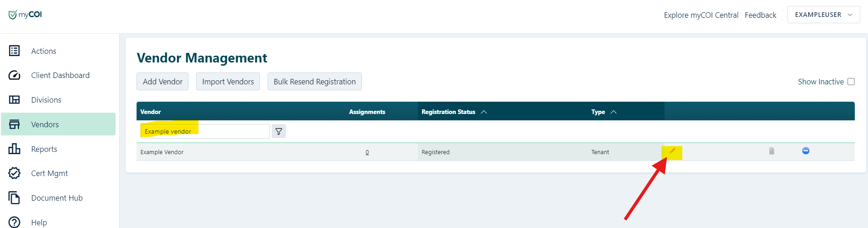Click the funnel filter icon beside vendor search

(279, 131)
